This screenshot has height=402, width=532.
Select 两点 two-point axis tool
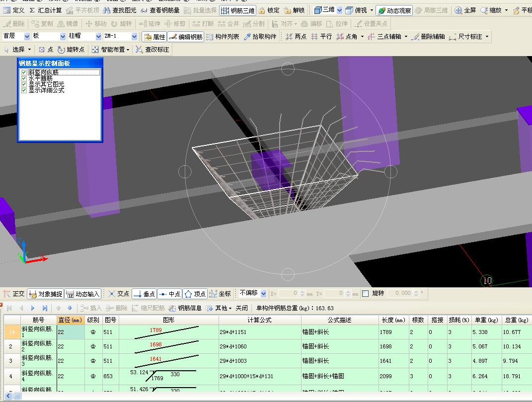(296, 37)
